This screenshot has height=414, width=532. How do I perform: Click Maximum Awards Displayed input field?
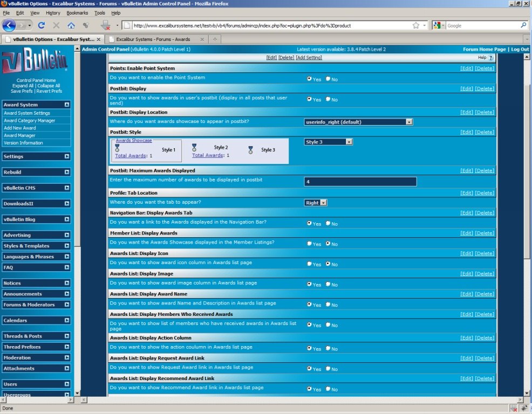pos(360,182)
